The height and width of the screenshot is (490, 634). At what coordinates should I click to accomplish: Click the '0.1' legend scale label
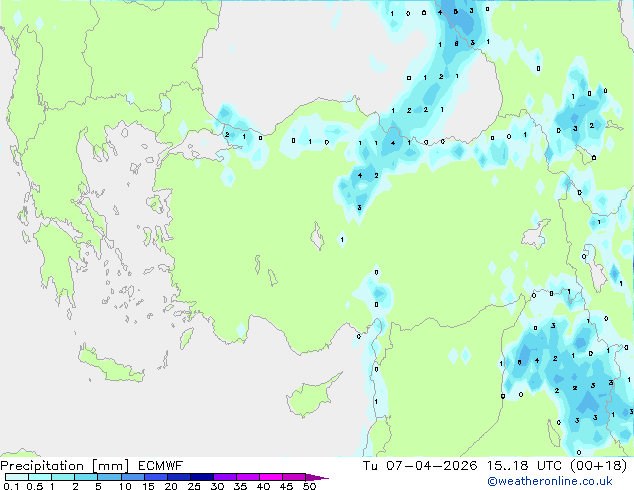(11, 486)
